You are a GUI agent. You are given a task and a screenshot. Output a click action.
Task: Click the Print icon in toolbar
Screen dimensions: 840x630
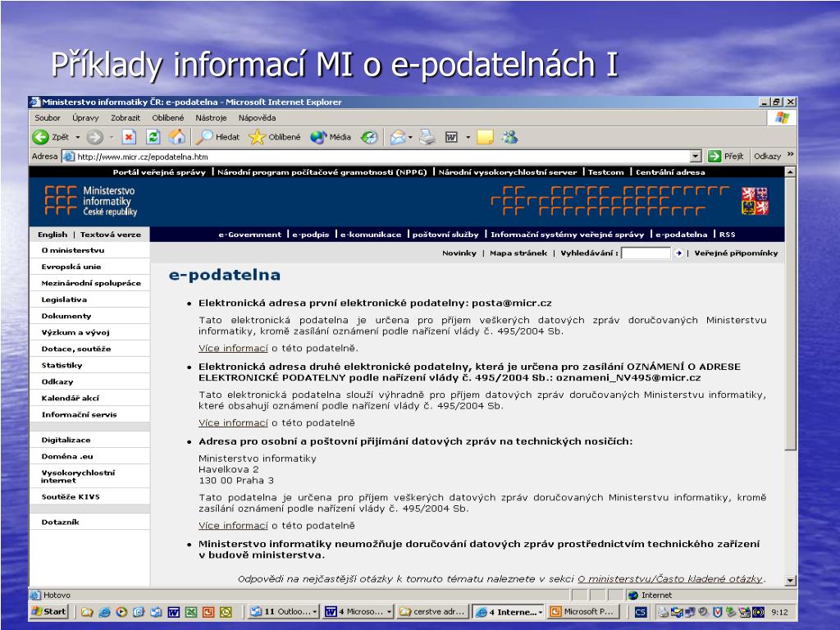[427, 138]
